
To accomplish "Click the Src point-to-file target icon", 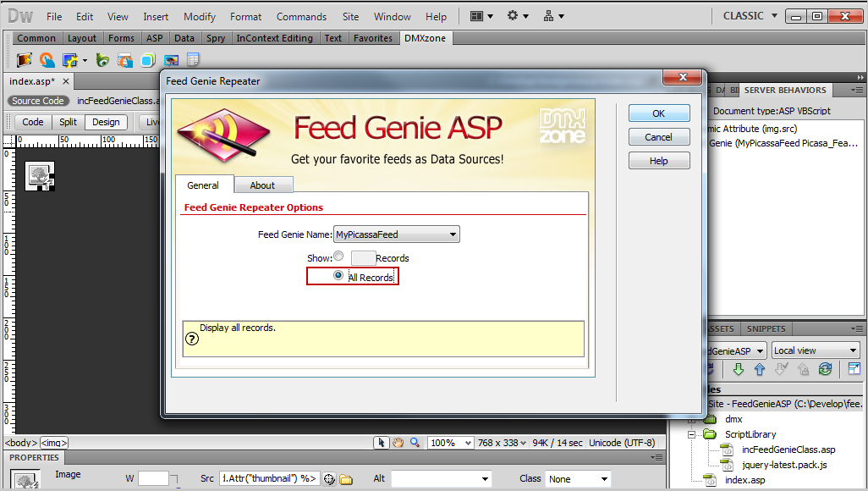I will pyautogui.click(x=329, y=479).
